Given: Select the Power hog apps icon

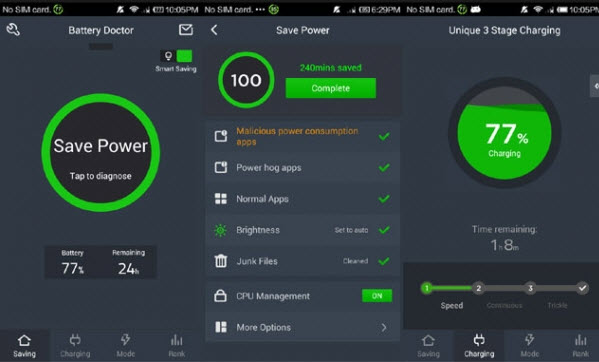Looking at the screenshot, I should click(x=221, y=167).
